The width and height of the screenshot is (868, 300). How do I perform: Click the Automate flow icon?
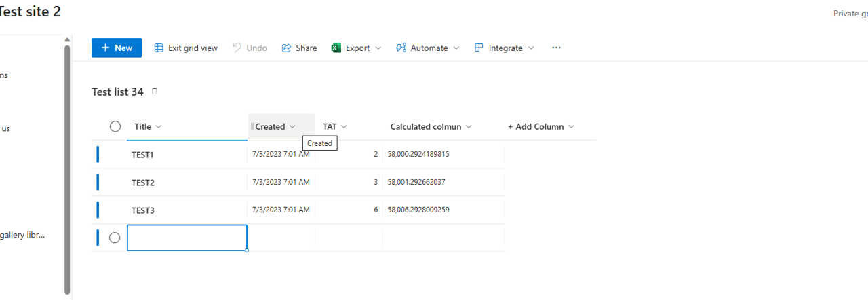(401, 48)
